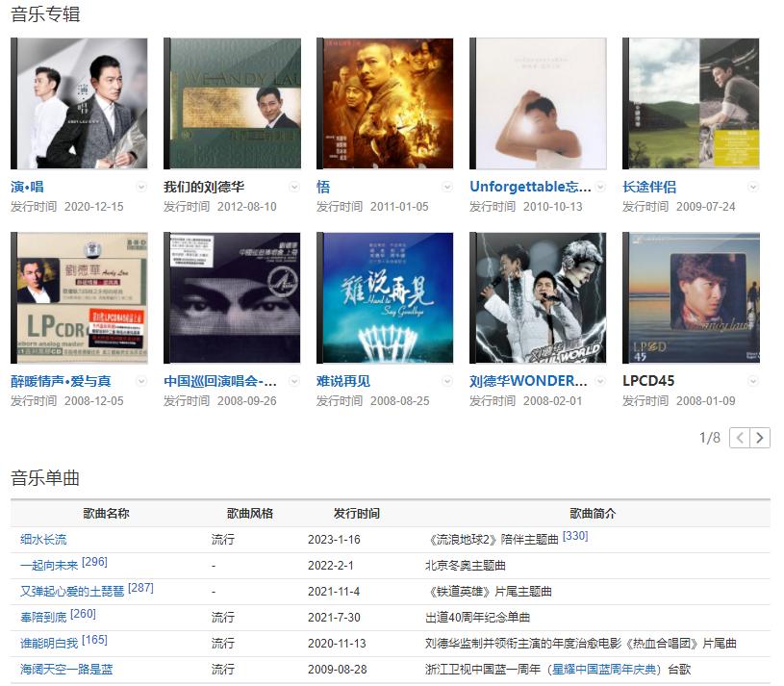Open the dropdown arrow next to 长途伴侣
Viewport: 784px width, 686px height.
click(x=750, y=185)
